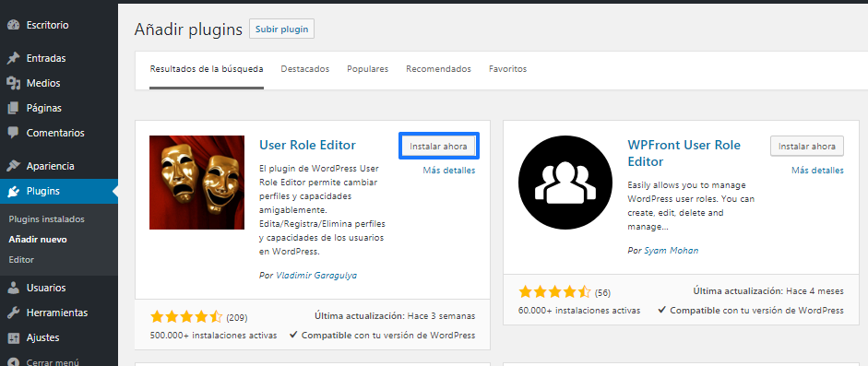Click the Usuarios person icon
Viewport: 868px width, 366px height.
point(13,288)
